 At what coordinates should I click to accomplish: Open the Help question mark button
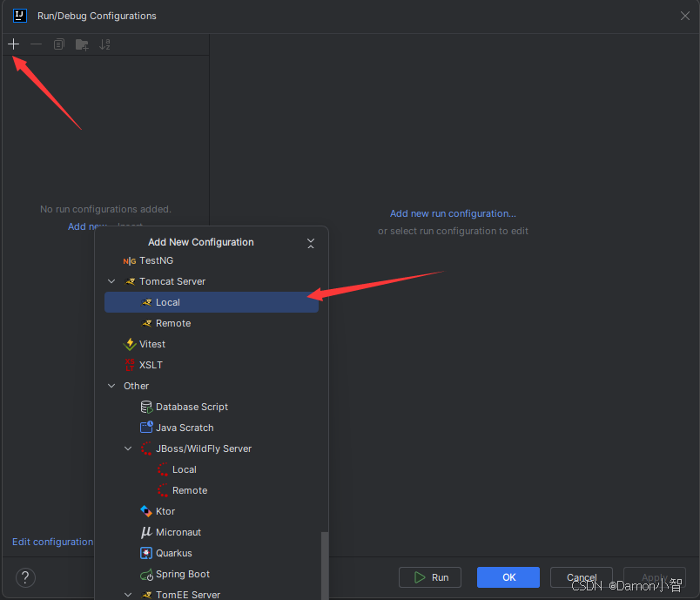click(25, 577)
